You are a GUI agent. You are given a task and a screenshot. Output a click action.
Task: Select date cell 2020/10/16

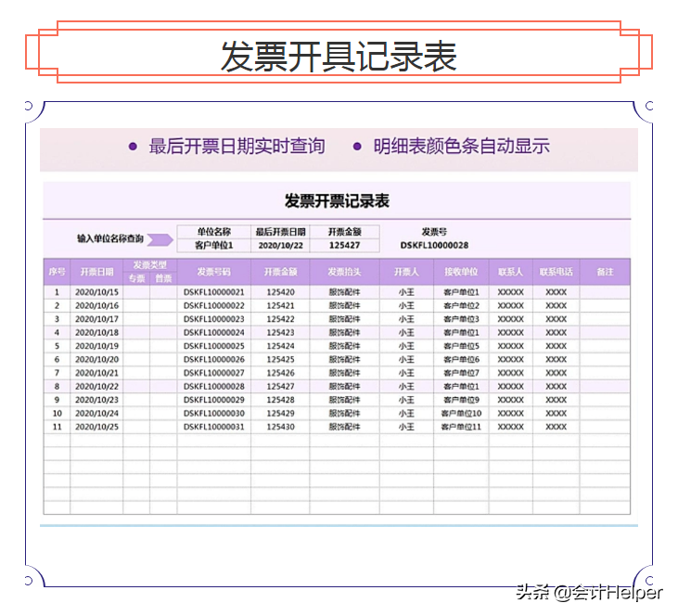click(x=96, y=305)
